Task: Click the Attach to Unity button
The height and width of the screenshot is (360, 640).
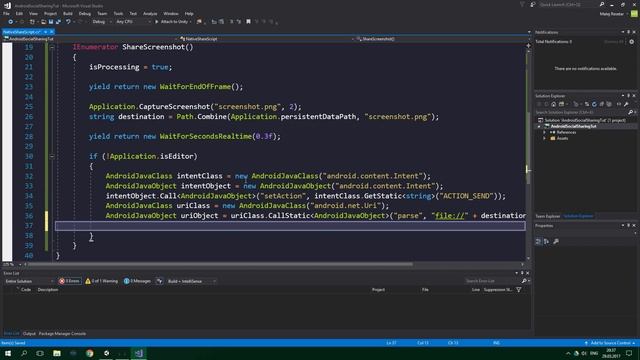Action: [x=173, y=22]
